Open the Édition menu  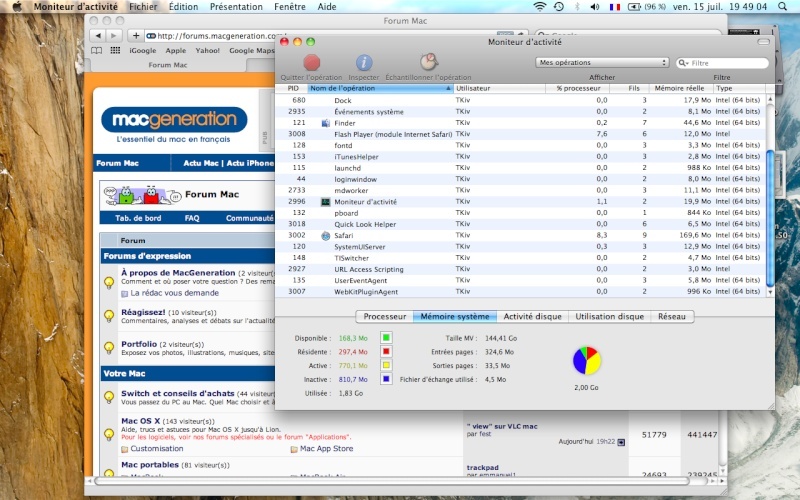183,7
